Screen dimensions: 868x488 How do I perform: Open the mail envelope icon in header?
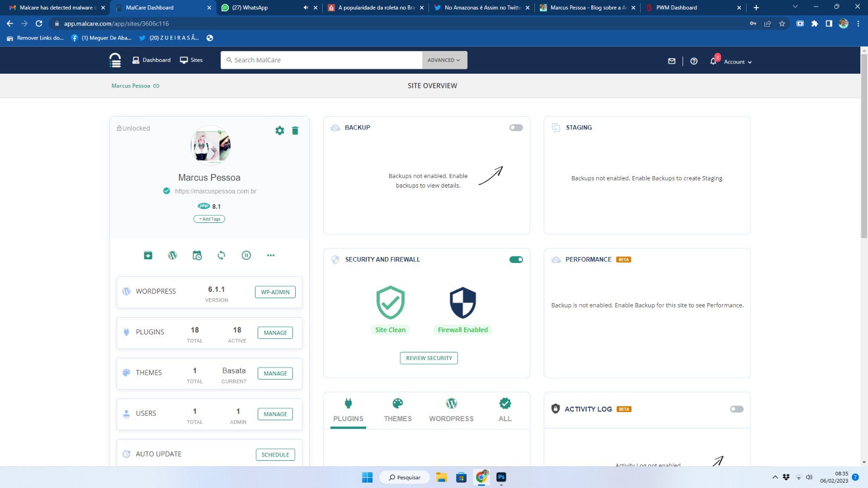click(x=672, y=61)
